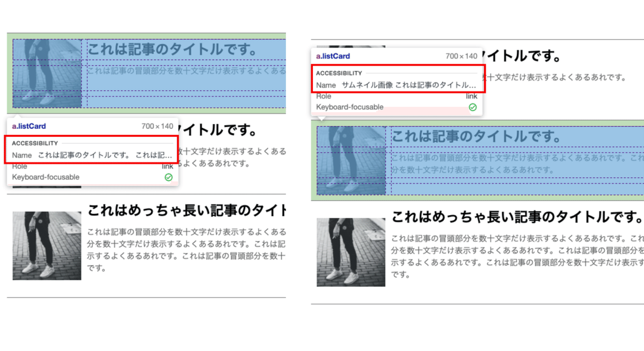This screenshot has width=644, height=351.
Task: Click Keyboard-focusable green check icon in left tooltip
Action: tap(169, 177)
